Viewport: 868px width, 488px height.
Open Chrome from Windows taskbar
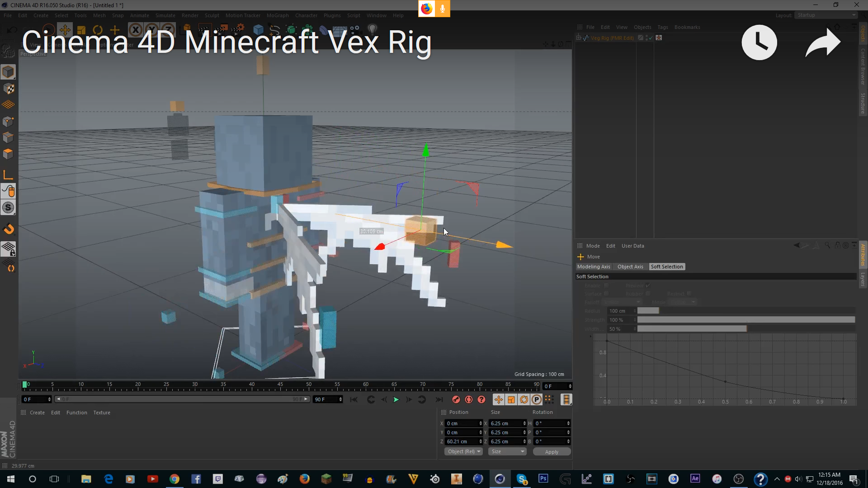point(174,479)
